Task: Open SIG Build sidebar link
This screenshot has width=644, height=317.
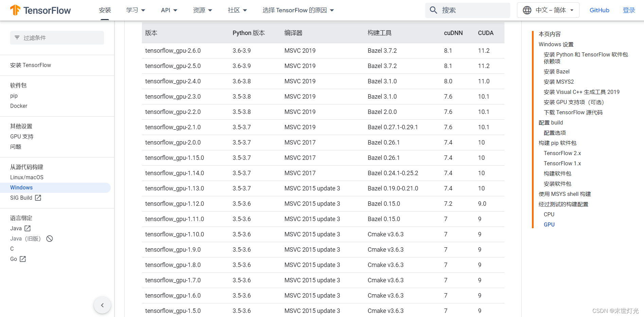Action: [21, 198]
